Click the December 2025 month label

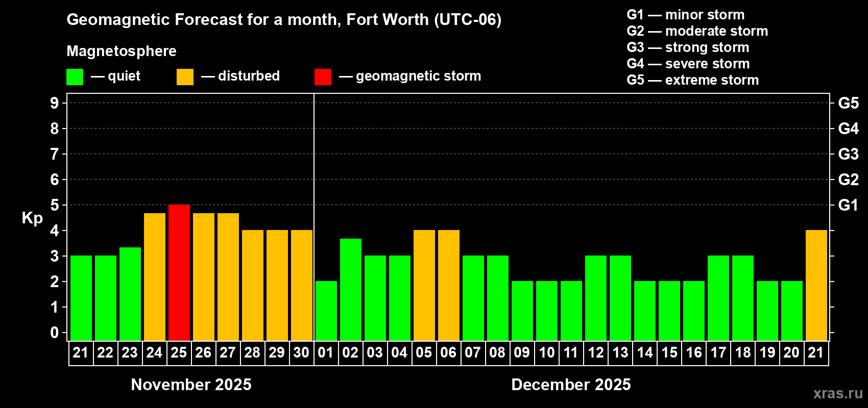click(571, 385)
